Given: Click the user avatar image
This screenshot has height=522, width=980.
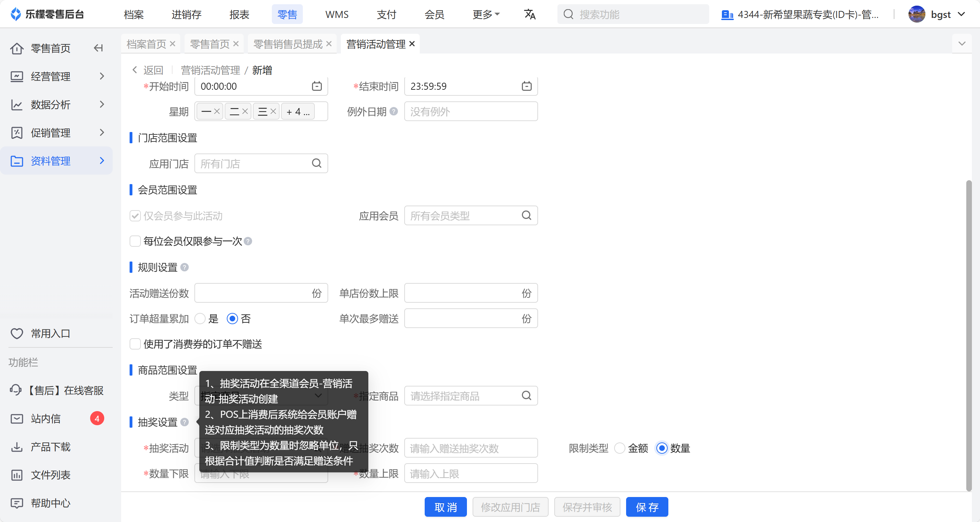Looking at the screenshot, I should pyautogui.click(x=917, y=14).
